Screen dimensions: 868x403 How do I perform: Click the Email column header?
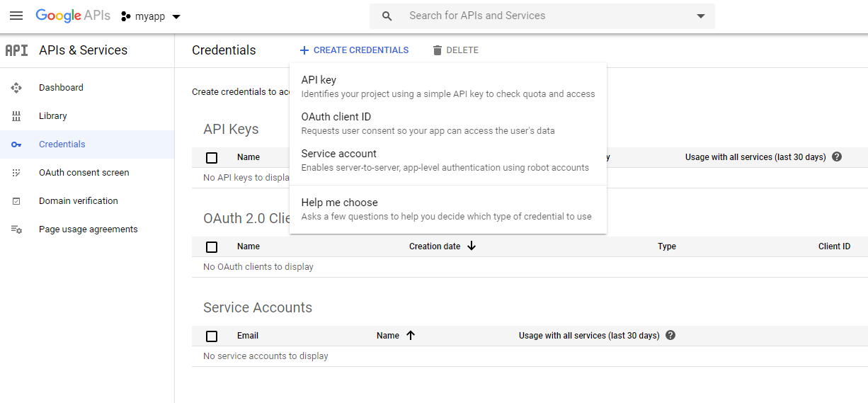coord(248,336)
